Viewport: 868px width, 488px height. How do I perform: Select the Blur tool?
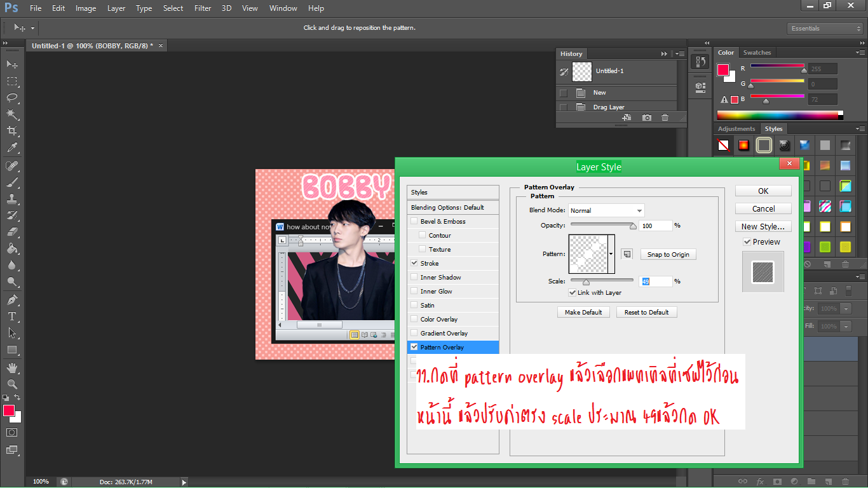(12, 265)
